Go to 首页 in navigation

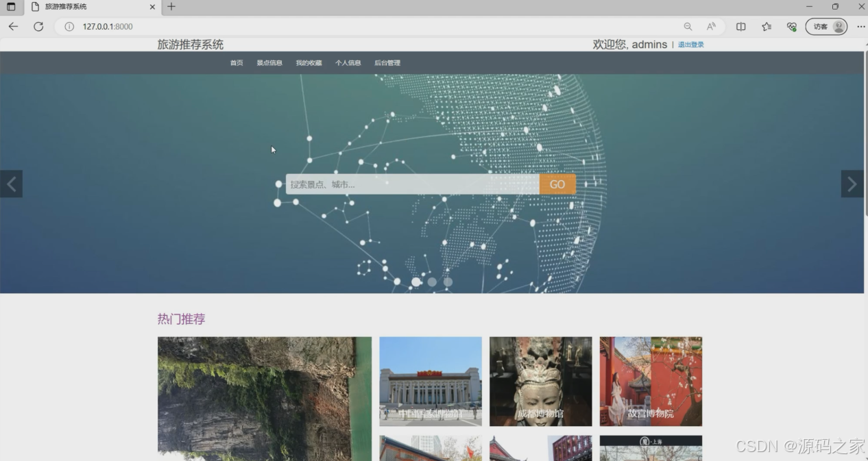pos(237,63)
